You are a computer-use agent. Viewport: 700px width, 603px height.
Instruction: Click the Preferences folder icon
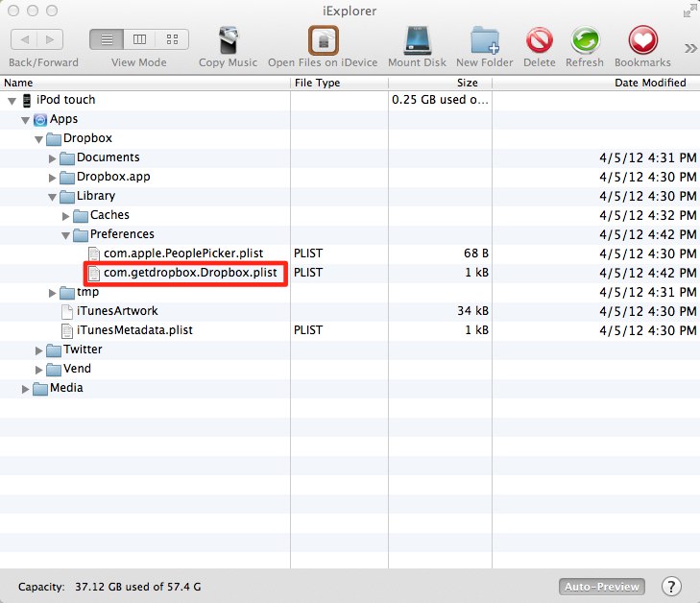tap(81, 235)
